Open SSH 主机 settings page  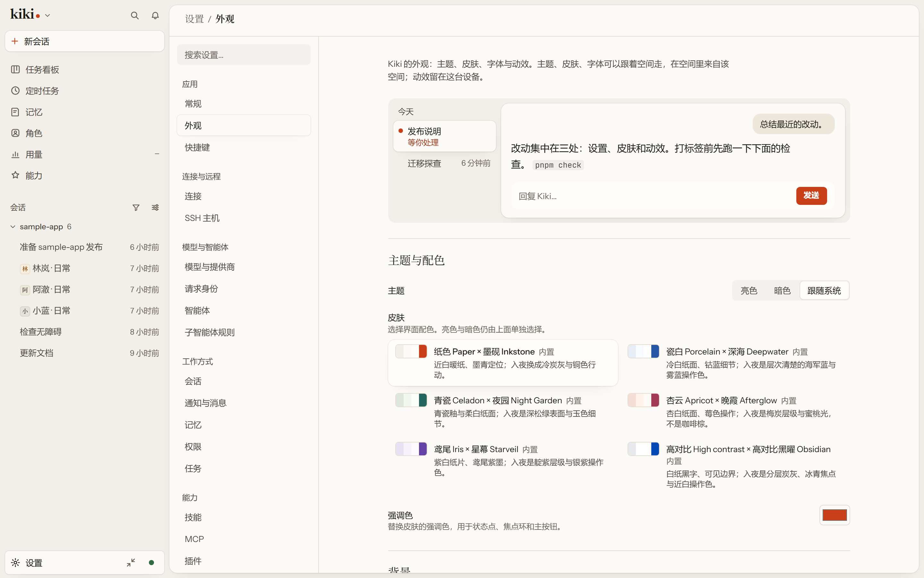pos(244,218)
